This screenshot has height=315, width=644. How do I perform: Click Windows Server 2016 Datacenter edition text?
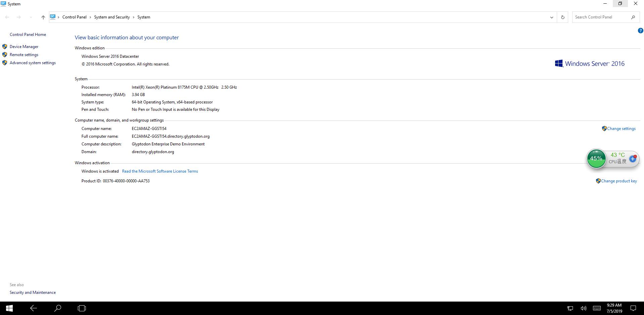pyautogui.click(x=110, y=56)
